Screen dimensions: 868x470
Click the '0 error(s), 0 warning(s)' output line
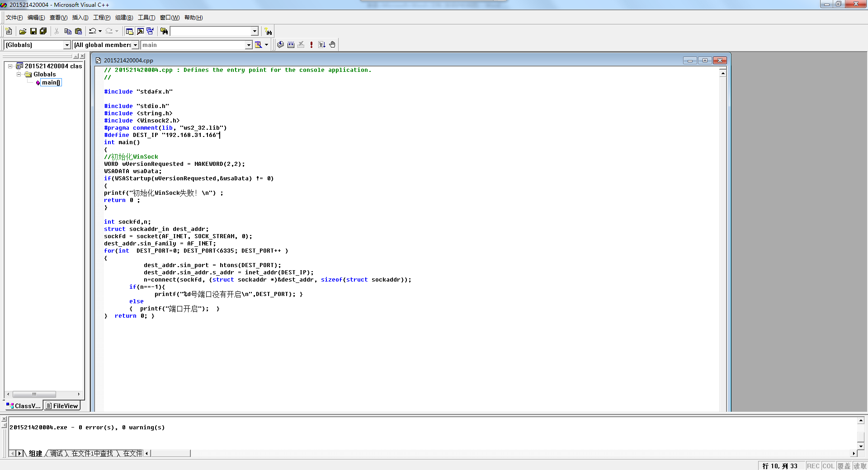tap(87, 428)
